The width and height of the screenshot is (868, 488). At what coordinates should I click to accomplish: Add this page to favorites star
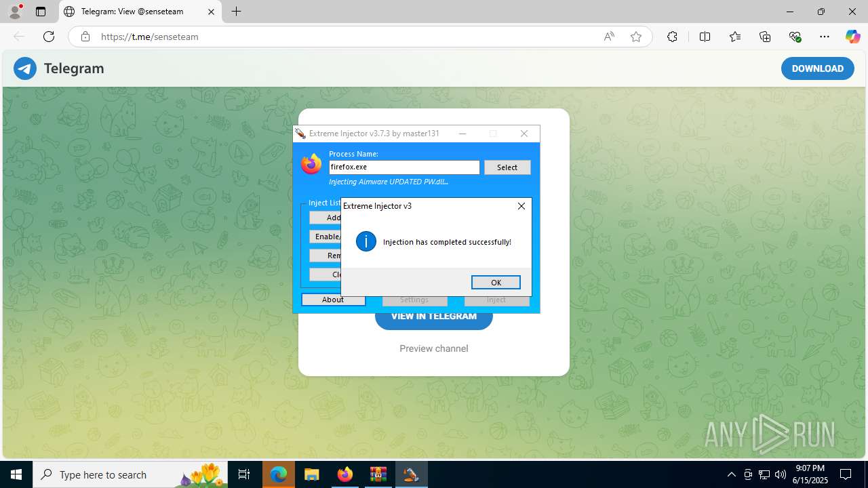(636, 37)
